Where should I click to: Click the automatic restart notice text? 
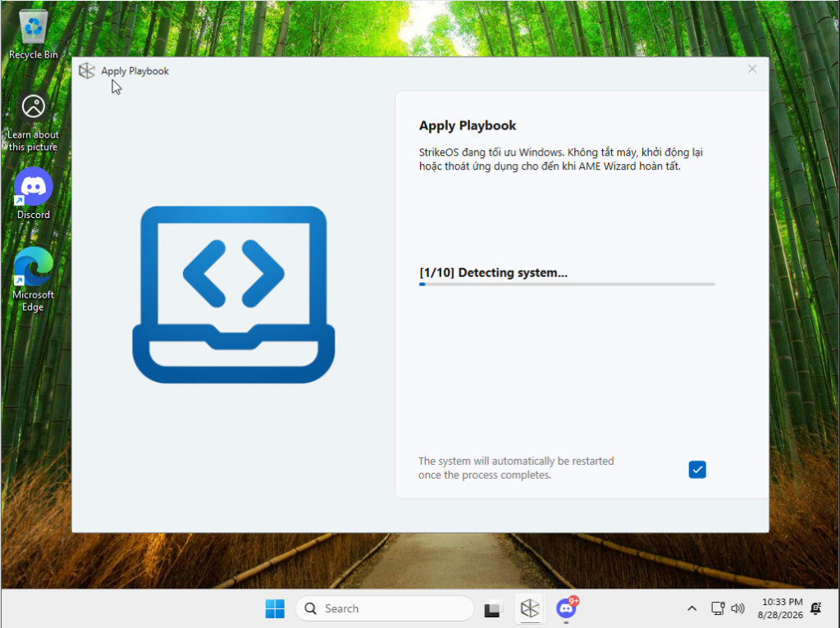point(516,468)
